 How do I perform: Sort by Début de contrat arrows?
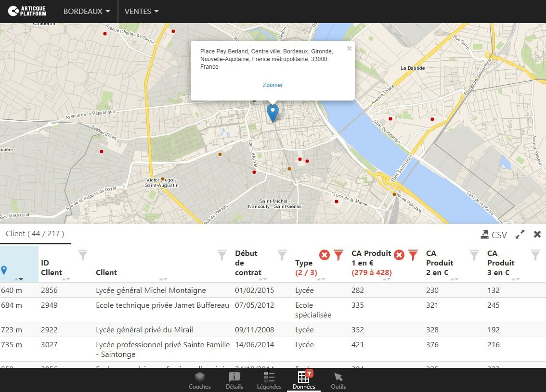tap(263, 279)
